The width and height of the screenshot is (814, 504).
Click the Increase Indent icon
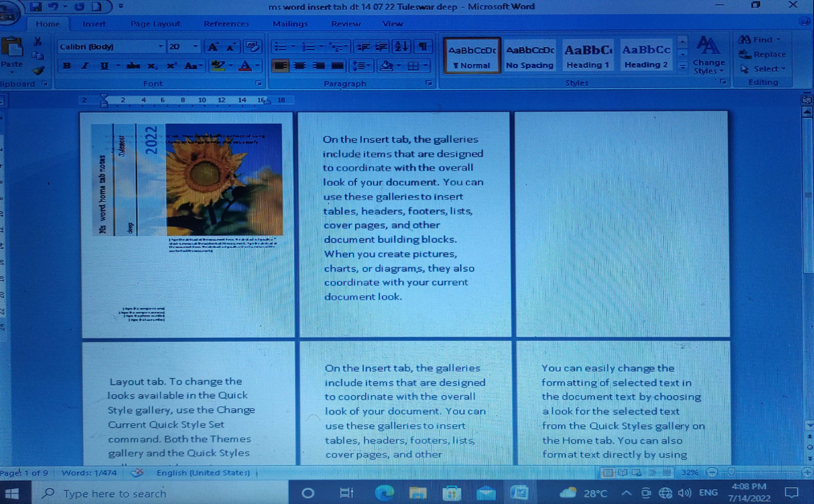(x=381, y=47)
